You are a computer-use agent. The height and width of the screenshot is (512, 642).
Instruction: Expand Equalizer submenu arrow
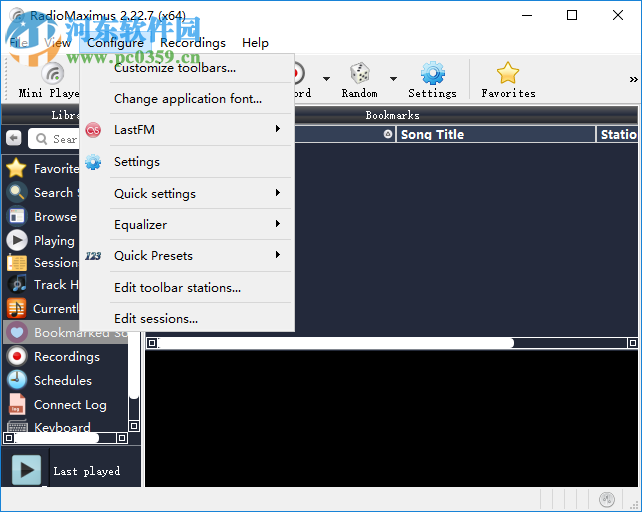tap(278, 224)
